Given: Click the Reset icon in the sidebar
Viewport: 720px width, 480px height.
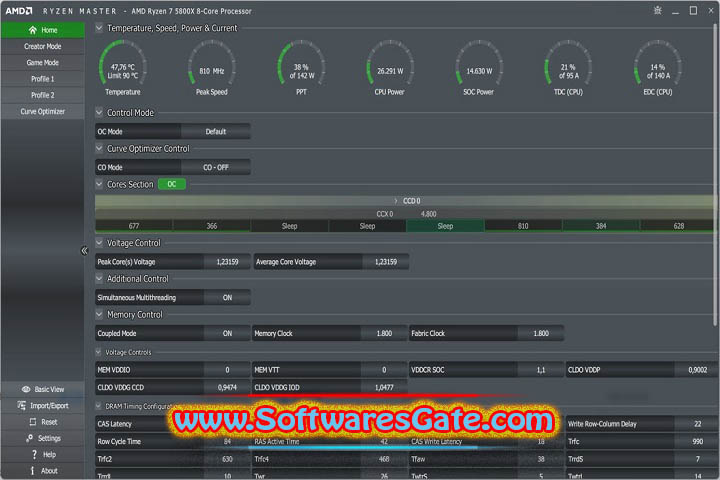Looking at the screenshot, I should 33,422.
